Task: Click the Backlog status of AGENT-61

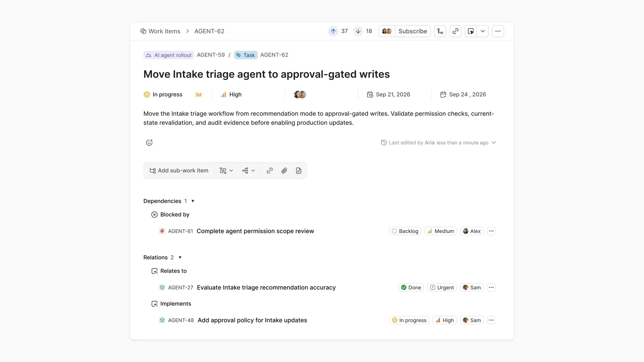Action: (405, 231)
